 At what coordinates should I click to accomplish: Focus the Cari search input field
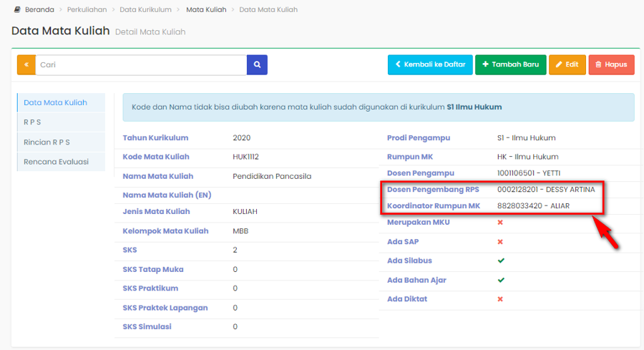click(142, 64)
